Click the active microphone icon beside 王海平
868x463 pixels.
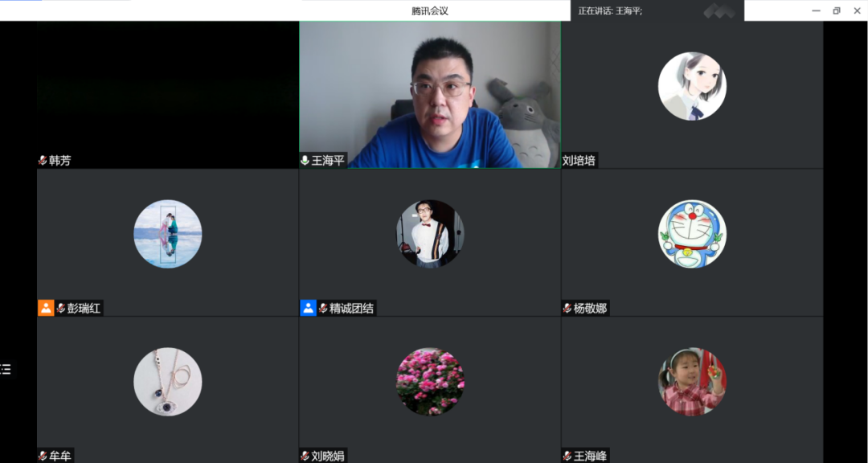point(305,161)
